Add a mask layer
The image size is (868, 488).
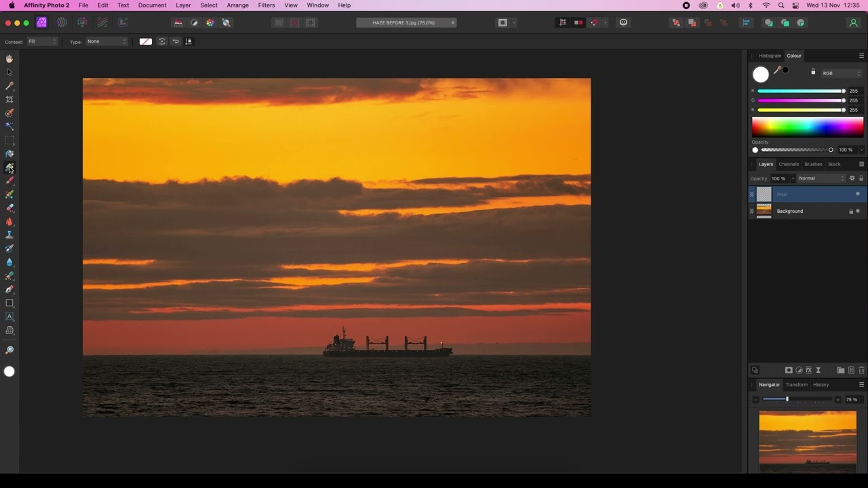[x=789, y=370]
